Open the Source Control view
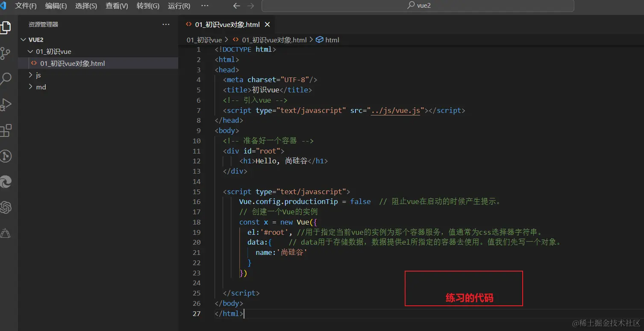The height and width of the screenshot is (331, 644). click(x=5, y=53)
